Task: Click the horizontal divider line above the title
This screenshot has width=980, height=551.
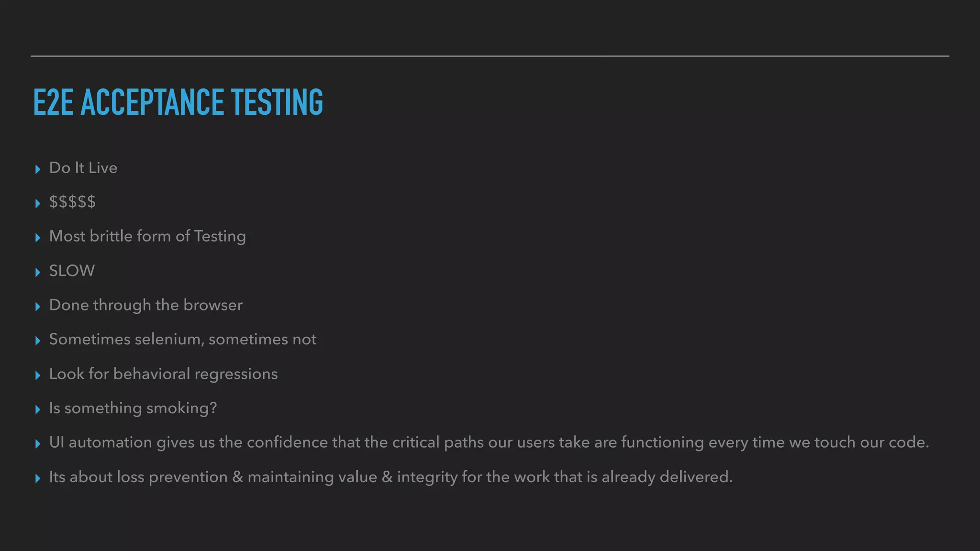Action: pos(490,56)
